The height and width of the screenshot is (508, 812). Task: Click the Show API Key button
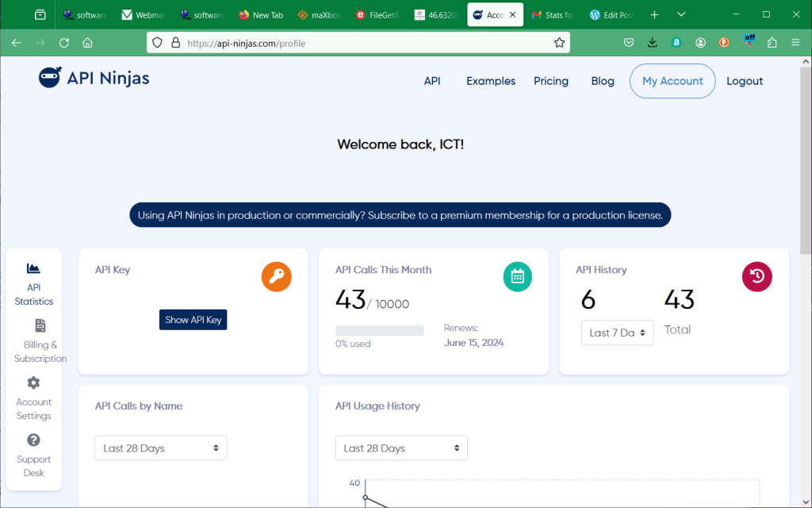pyautogui.click(x=193, y=320)
